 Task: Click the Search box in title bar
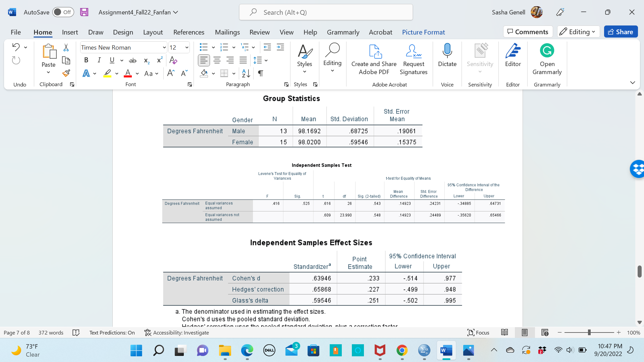pyautogui.click(x=326, y=12)
